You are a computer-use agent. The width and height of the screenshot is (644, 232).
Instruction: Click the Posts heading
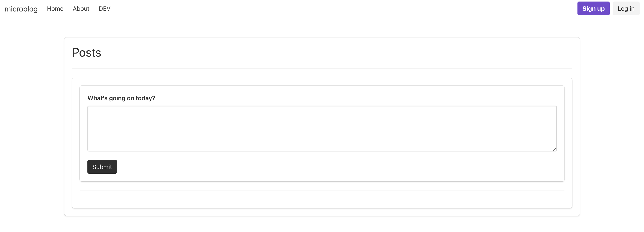tap(86, 52)
